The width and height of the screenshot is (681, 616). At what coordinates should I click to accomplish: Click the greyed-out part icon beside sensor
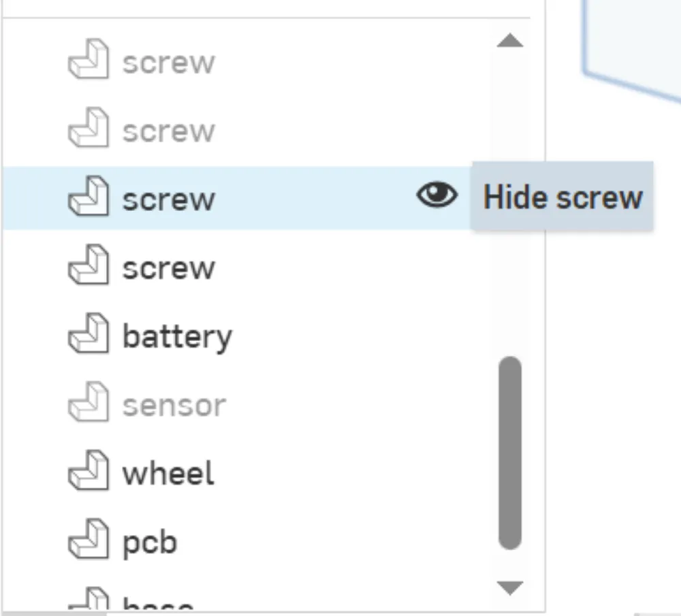(x=88, y=405)
